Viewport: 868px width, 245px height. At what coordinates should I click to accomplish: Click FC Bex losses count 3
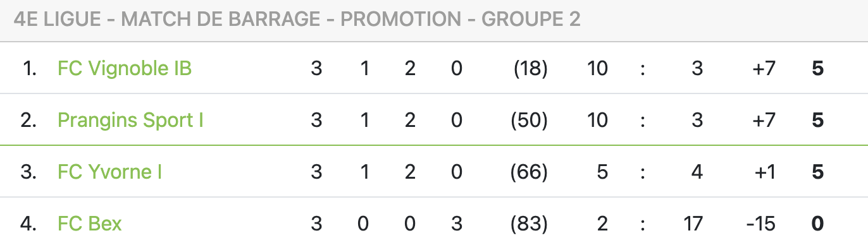point(457,224)
